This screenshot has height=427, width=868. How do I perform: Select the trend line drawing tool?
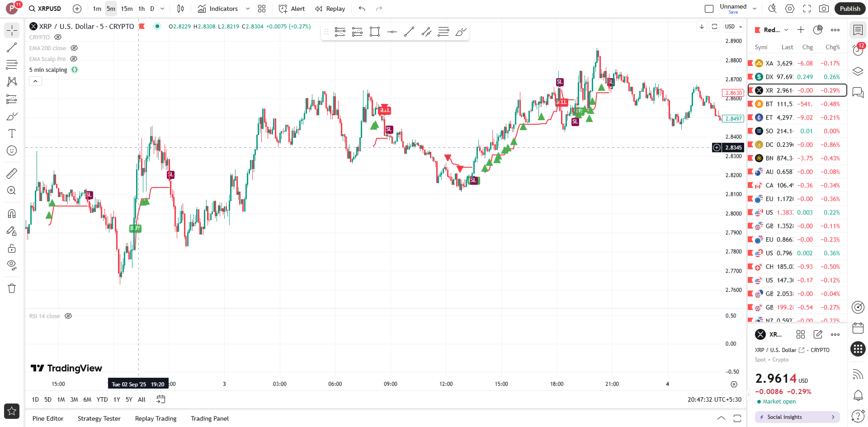click(x=12, y=47)
